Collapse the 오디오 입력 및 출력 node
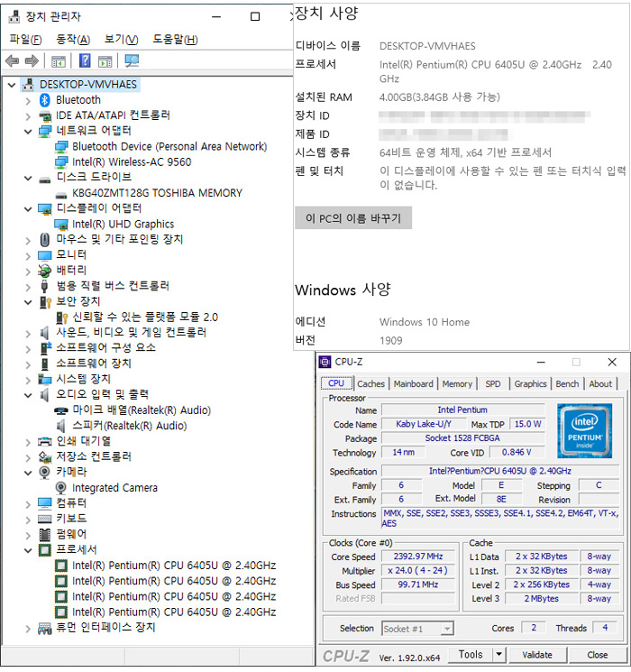This screenshot has width=631, height=672. [28, 396]
